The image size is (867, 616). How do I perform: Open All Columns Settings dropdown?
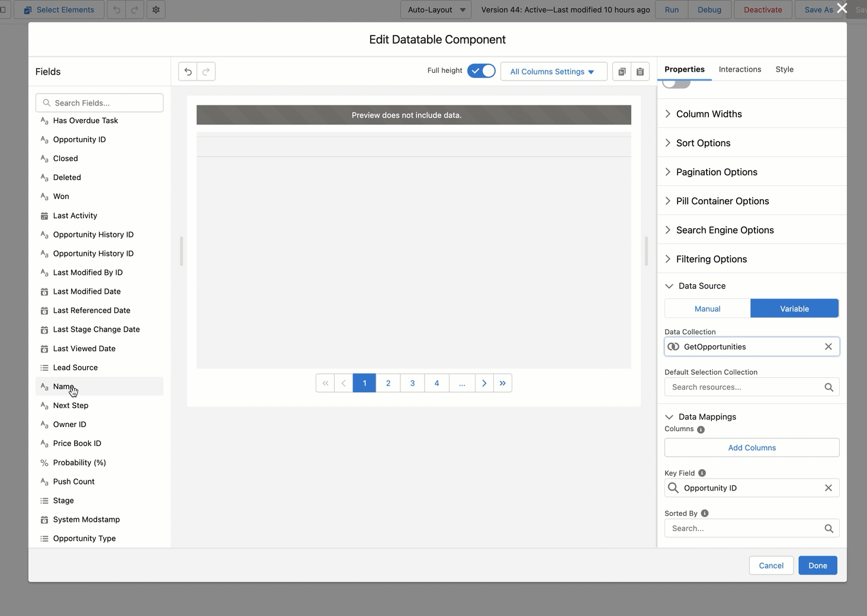coord(553,72)
